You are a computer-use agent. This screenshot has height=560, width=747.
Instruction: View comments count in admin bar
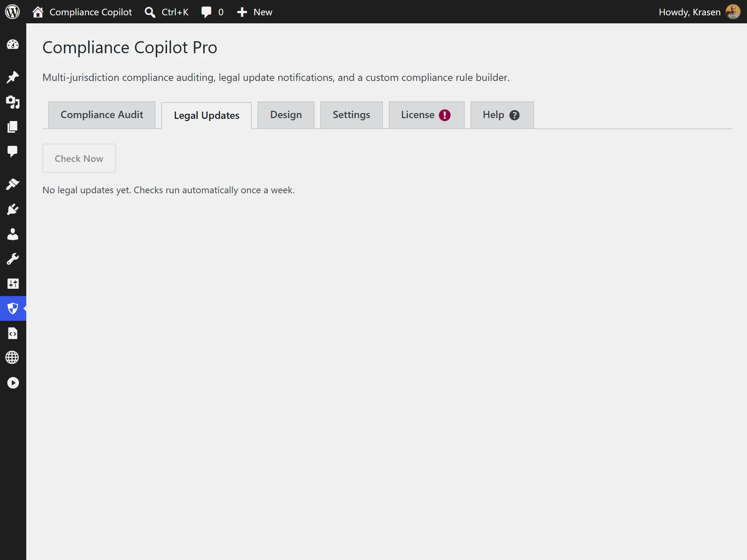tap(212, 12)
